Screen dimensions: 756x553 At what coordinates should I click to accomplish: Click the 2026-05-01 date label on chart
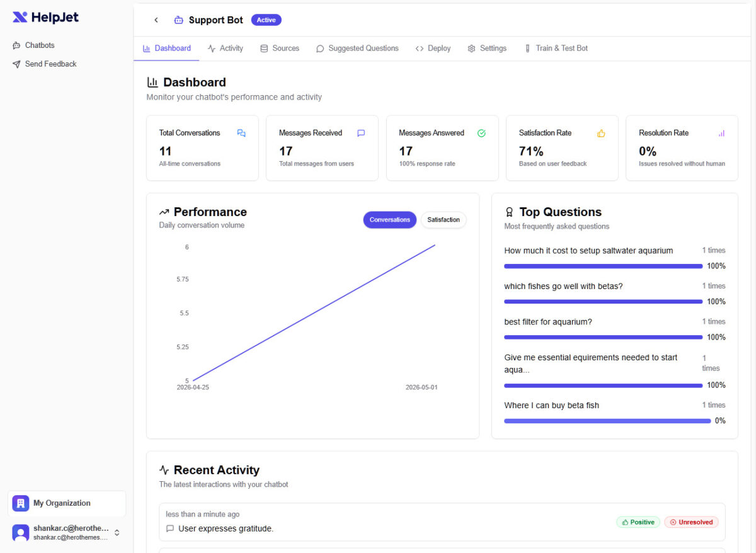421,387
